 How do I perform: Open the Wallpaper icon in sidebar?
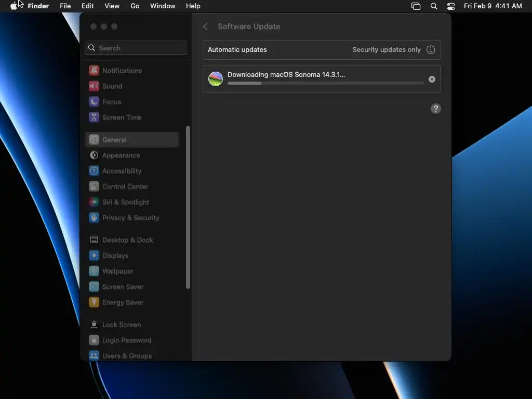[x=94, y=271]
